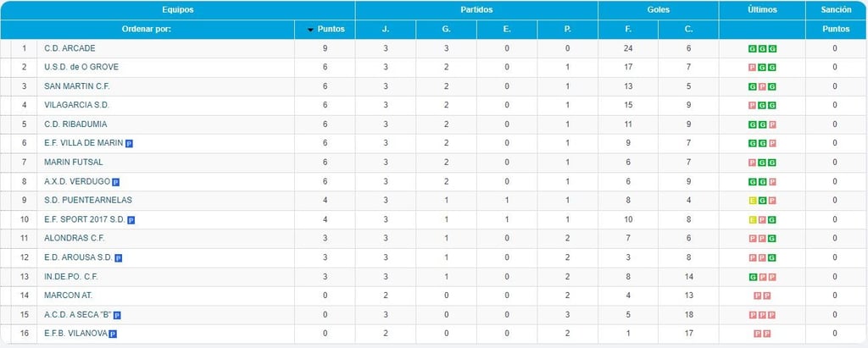Screen dimensions: 868x348
Task: Sort by C. goals against column
Action: 688,30
